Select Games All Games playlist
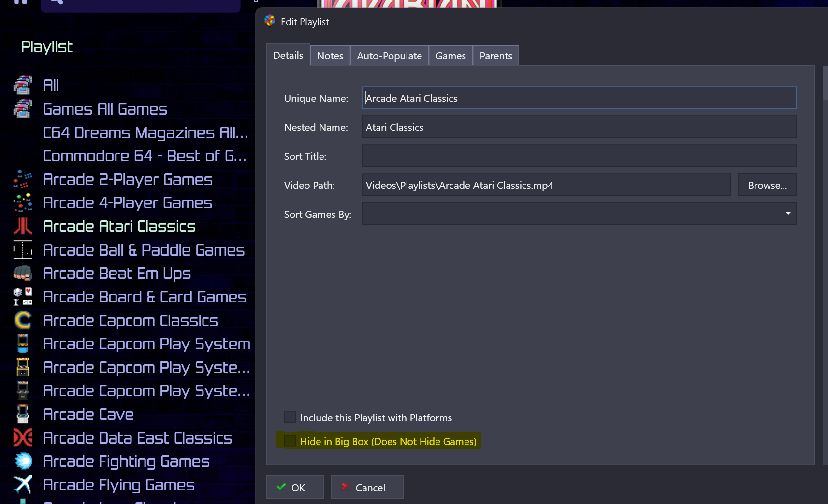This screenshot has width=828, height=504. [105, 109]
